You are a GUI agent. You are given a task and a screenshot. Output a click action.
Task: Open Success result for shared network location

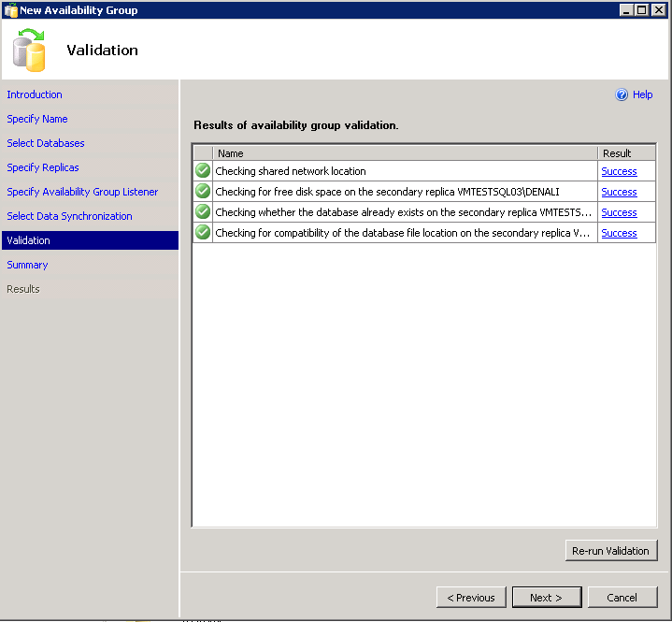[619, 171]
